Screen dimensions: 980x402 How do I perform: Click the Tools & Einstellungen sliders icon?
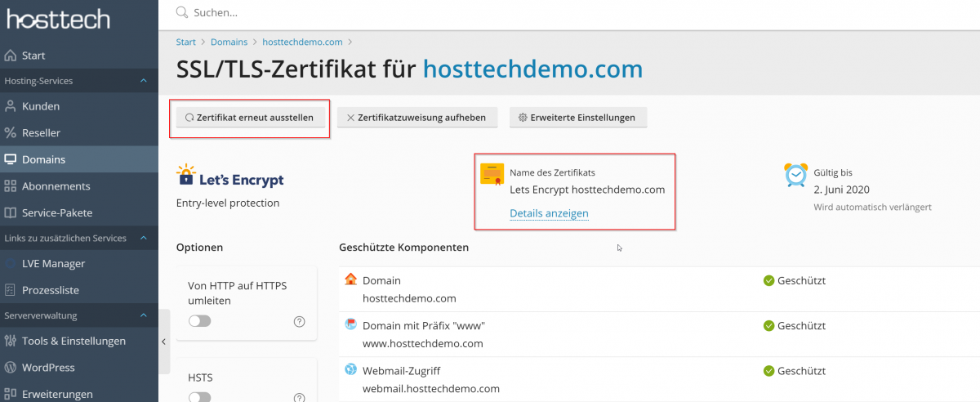click(x=11, y=341)
